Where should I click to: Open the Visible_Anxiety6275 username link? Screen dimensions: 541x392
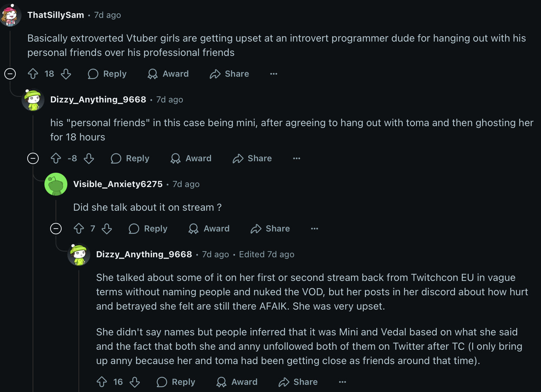click(118, 184)
